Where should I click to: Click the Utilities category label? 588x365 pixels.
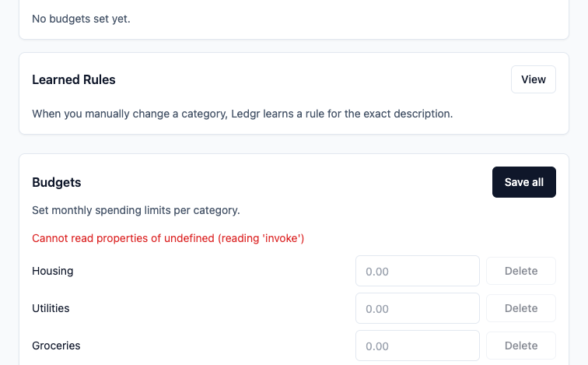click(51, 308)
